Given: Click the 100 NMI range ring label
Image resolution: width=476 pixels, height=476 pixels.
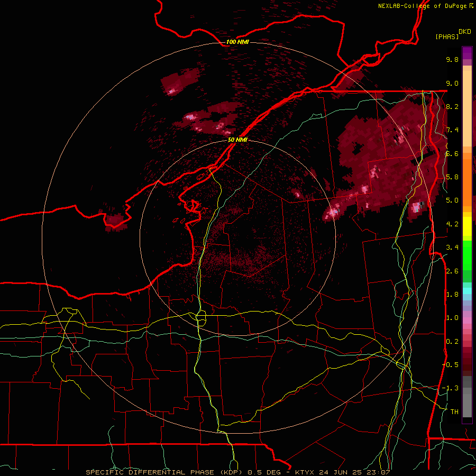Looking at the screenshot, I should point(237,42).
